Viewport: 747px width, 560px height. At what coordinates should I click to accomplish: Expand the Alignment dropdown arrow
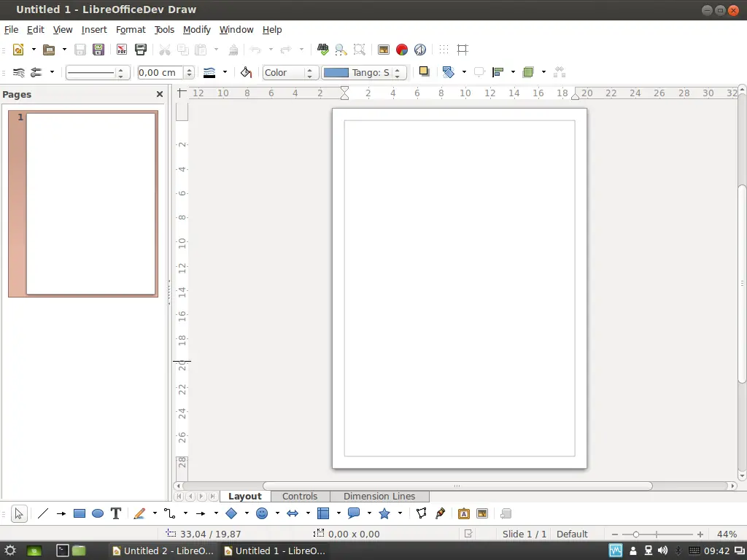coord(513,72)
